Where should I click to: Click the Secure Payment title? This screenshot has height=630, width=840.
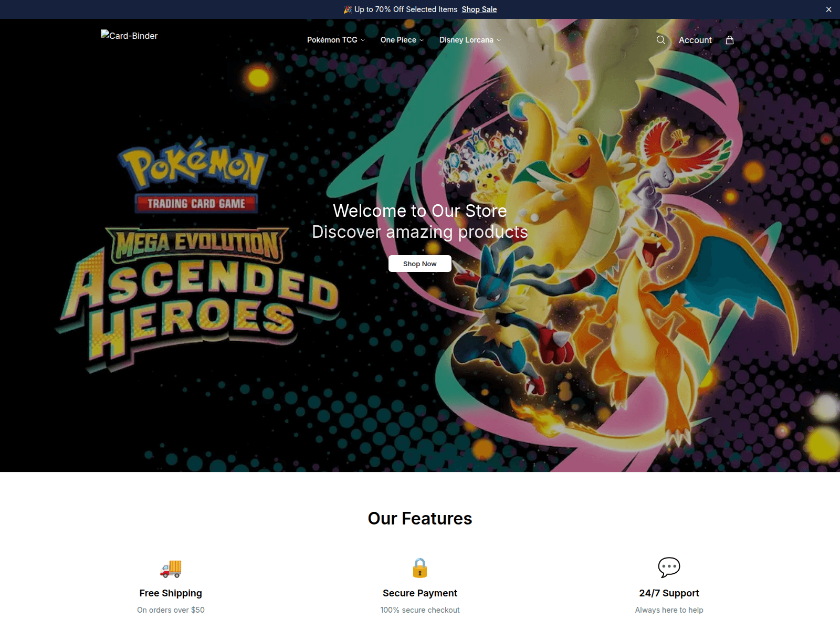pos(420,593)
